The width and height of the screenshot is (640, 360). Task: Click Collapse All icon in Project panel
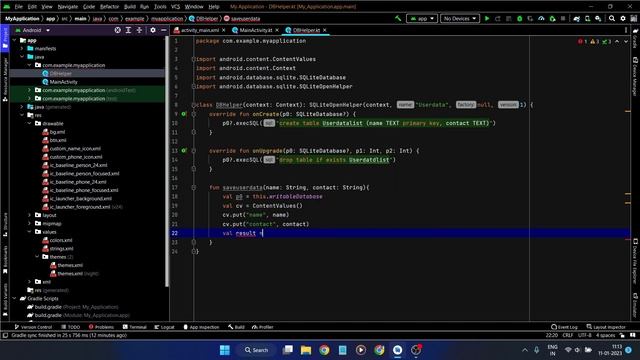coord(139,30)
